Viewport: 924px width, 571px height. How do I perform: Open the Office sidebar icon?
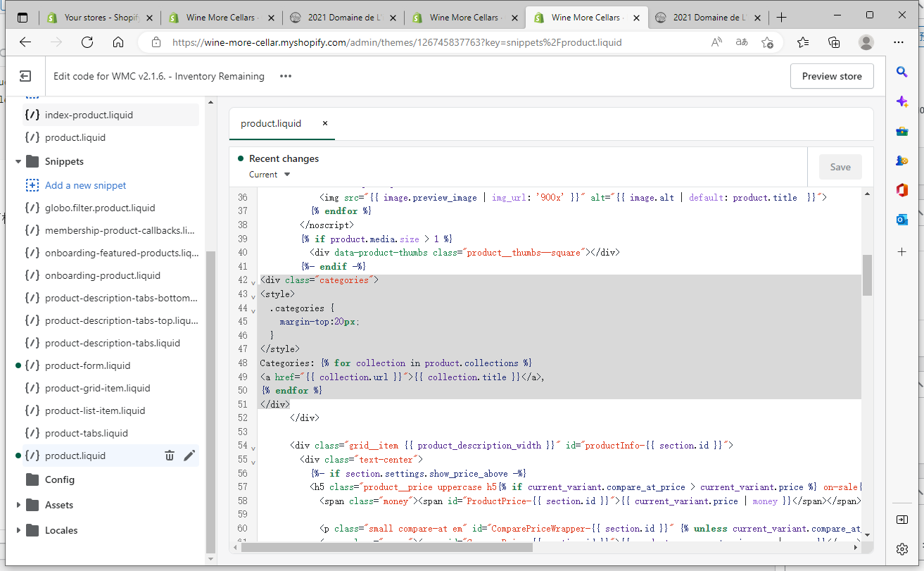(902, 190)
